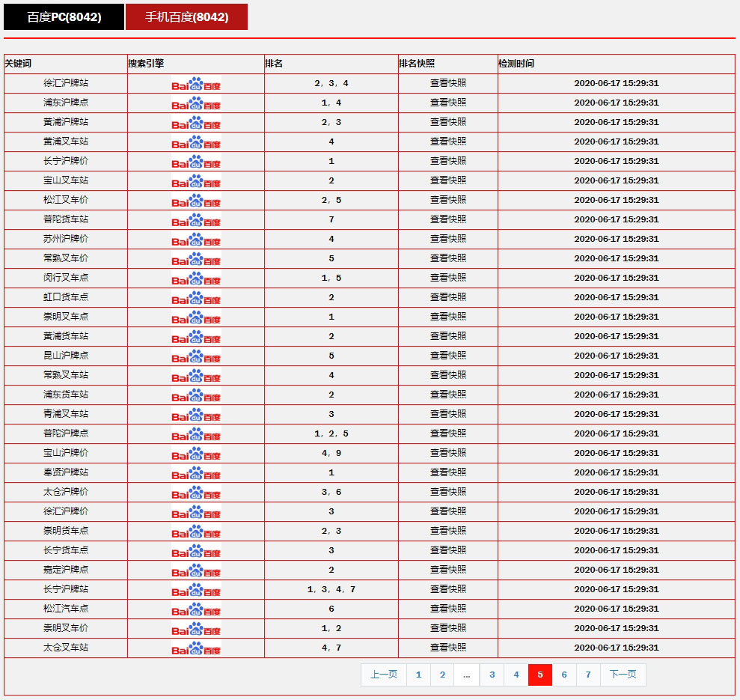Screen dimensions: 740x700
Task: Click Baidu logo in 昆山沪牌点 row
Action: point(196,356)
